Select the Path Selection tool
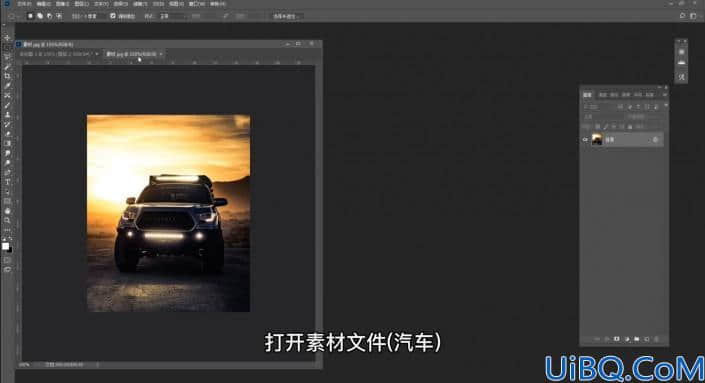The width and height of the screenshot is (705, 383). (x=7, y=192)
